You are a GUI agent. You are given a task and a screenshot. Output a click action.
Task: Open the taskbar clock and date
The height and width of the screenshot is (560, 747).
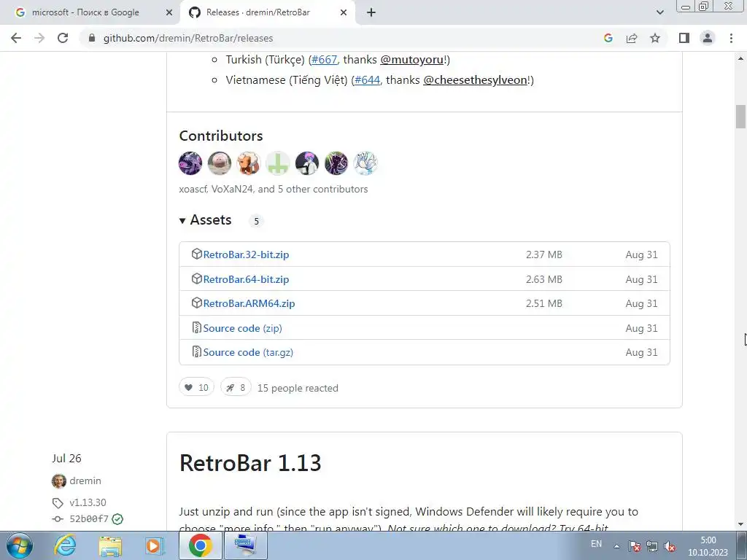point(708,546)
